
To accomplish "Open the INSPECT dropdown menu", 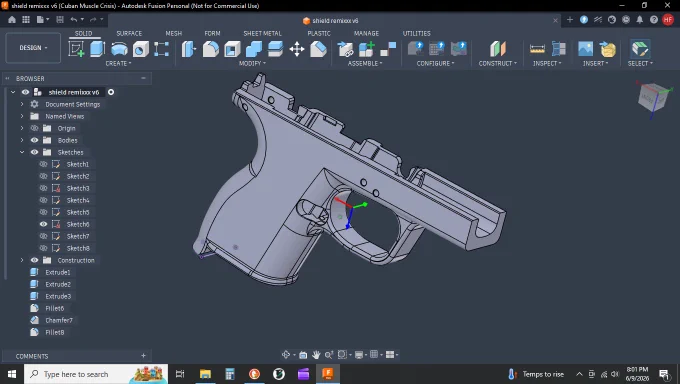I will pos(547,63).
